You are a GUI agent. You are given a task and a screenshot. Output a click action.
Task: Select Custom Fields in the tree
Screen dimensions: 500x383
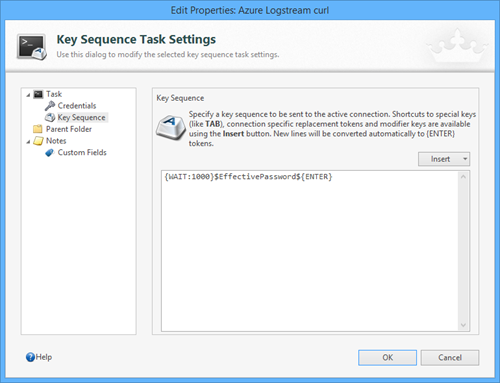click(82, 153)
